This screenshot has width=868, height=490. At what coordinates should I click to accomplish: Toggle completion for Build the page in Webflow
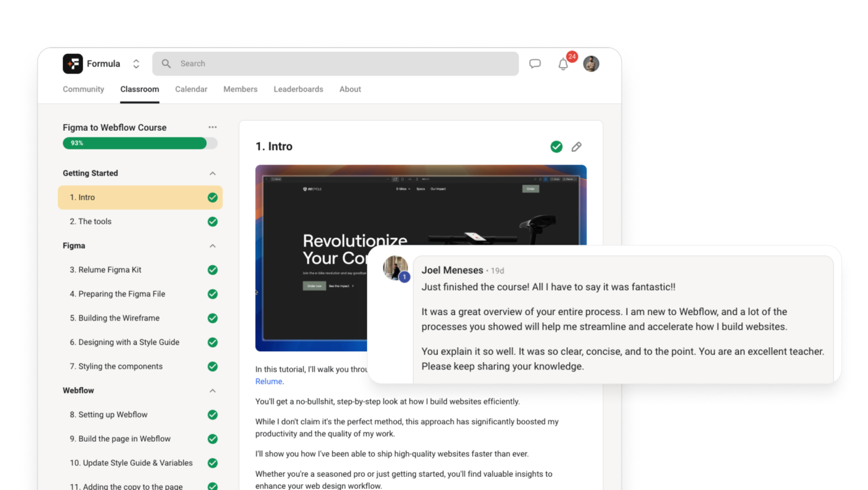212,439
